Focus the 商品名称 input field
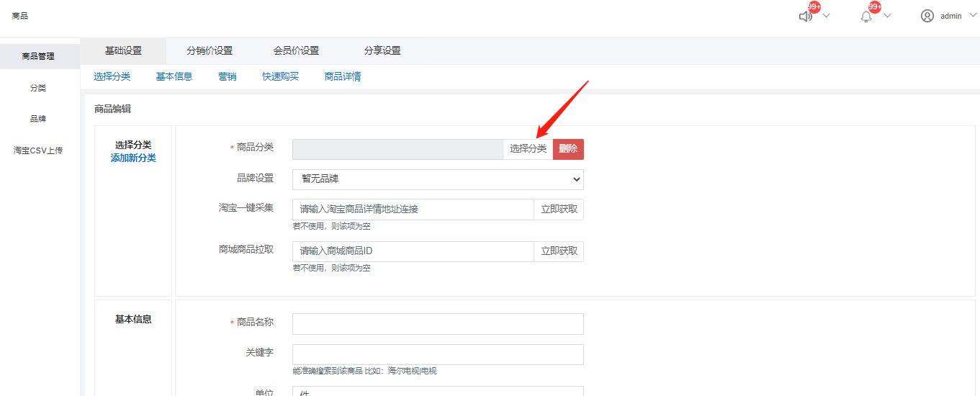The image size is (980, 396). tap(438, 324)
